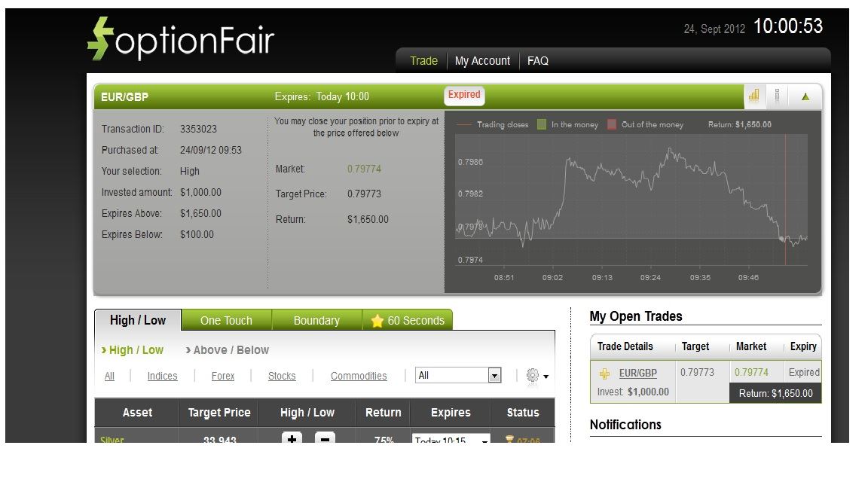868x488 pixels.
Task: Click the Out of the money legend swatch
Action: [x=612, y=124]
